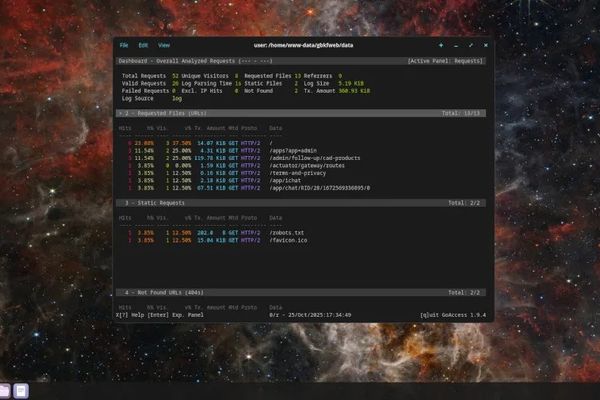Minimize the terminal window

coord(456,45)
